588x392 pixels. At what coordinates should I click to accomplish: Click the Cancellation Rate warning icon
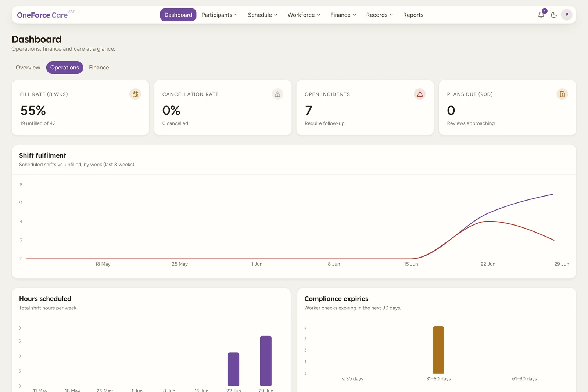(277, 94)
